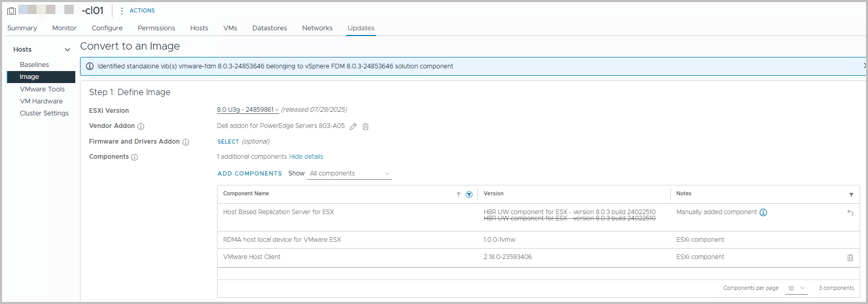Open Cluster Settings in the sidebar
This screenshot has width=868, height=304.
pyautogui.click(x=44, y=113)
